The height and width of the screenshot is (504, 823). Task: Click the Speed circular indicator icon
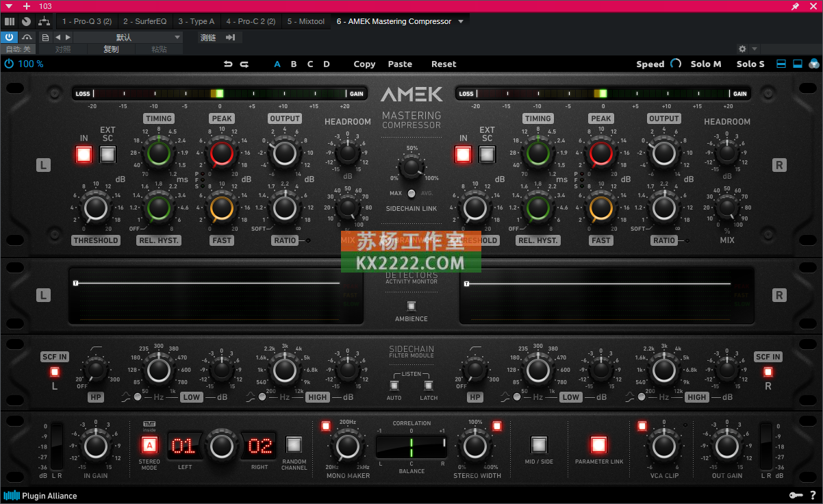[676, 64]
